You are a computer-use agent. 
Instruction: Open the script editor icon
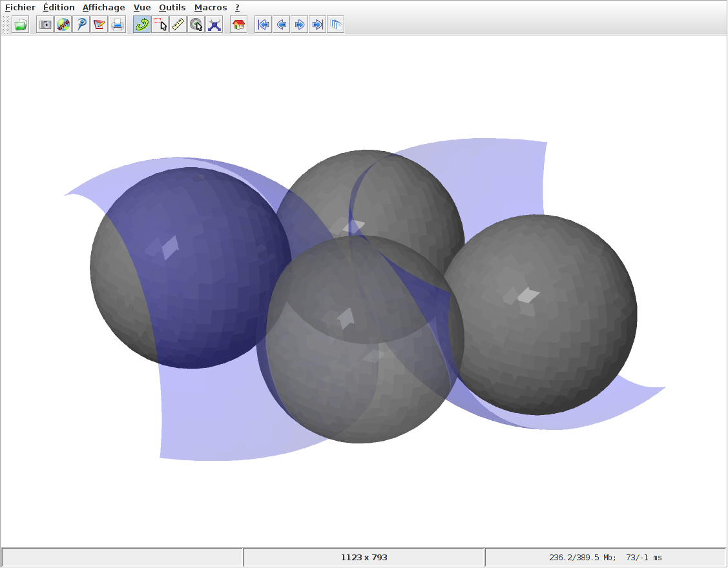[x=99, y=25]
